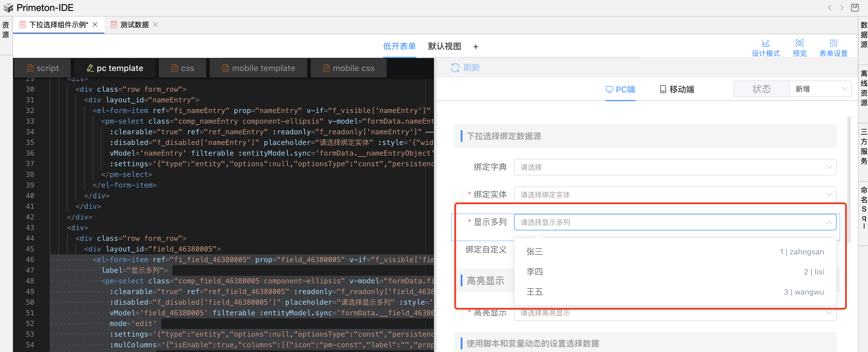Switch to the 移动端 mobile view

[x=677, y=89]
